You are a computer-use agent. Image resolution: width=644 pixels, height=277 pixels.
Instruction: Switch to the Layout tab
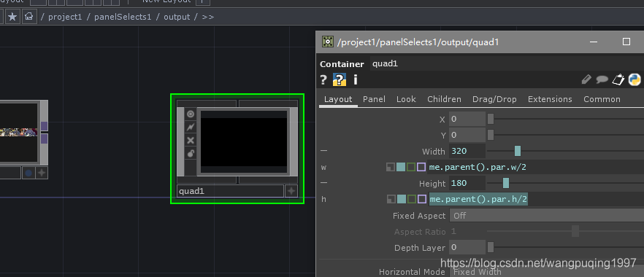tap(338, 99)
